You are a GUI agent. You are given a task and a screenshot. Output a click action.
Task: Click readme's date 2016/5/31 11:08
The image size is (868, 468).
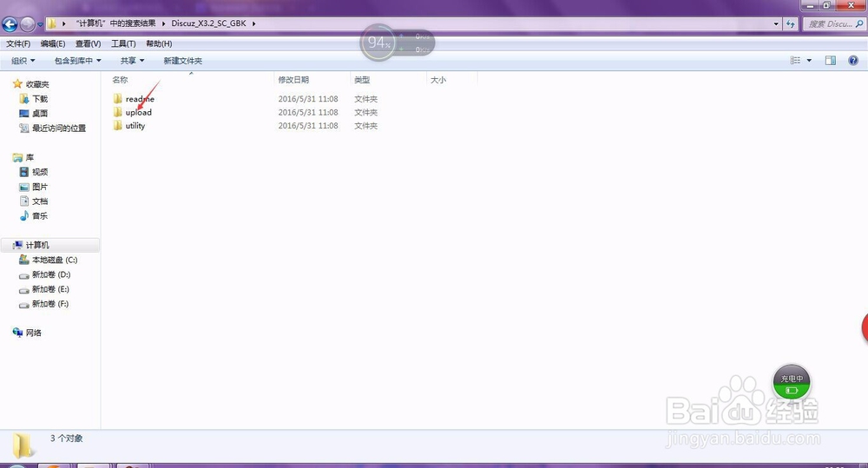pyautogui.click(x=308, y=99)
